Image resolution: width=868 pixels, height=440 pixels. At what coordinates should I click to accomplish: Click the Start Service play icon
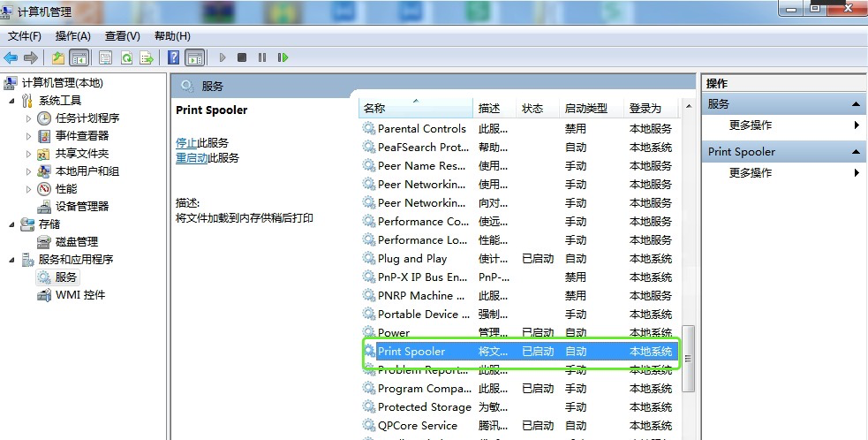(x=223, y=57)
